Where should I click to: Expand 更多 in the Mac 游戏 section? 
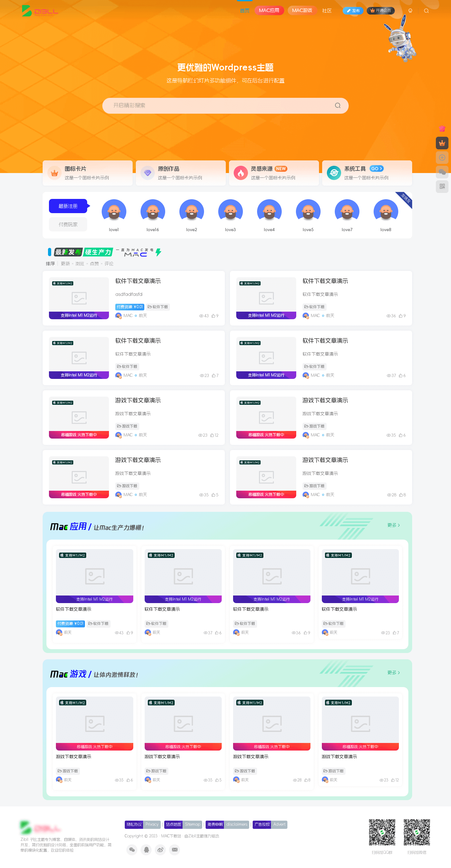[x=393, y=672]
